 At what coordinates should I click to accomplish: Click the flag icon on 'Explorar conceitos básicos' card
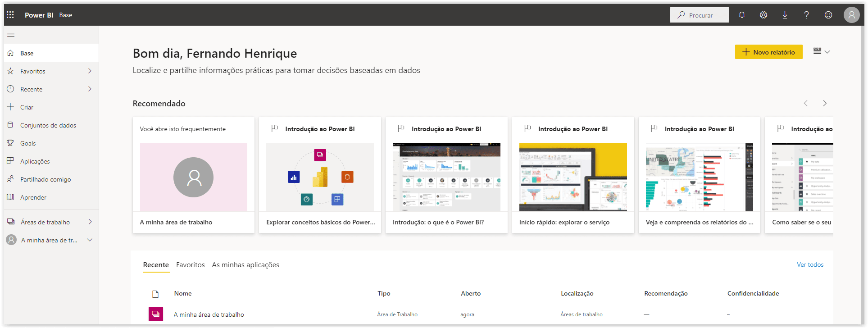(x=274, y=128)
